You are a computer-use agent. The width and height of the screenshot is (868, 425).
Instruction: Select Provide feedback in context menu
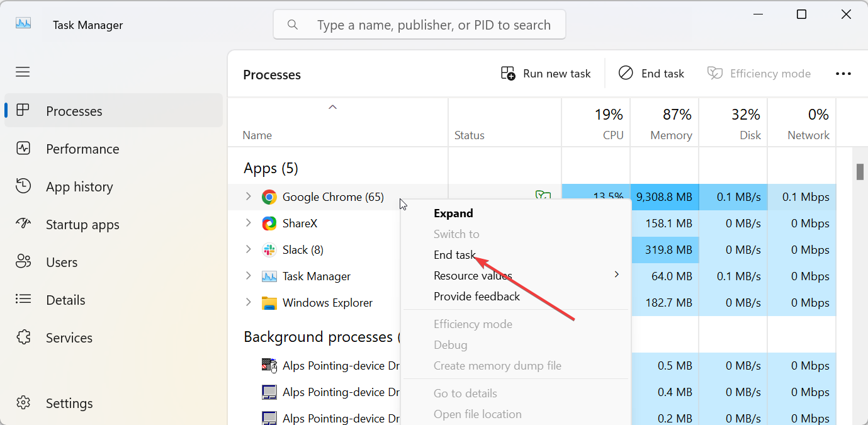click(x=476, y=297)
